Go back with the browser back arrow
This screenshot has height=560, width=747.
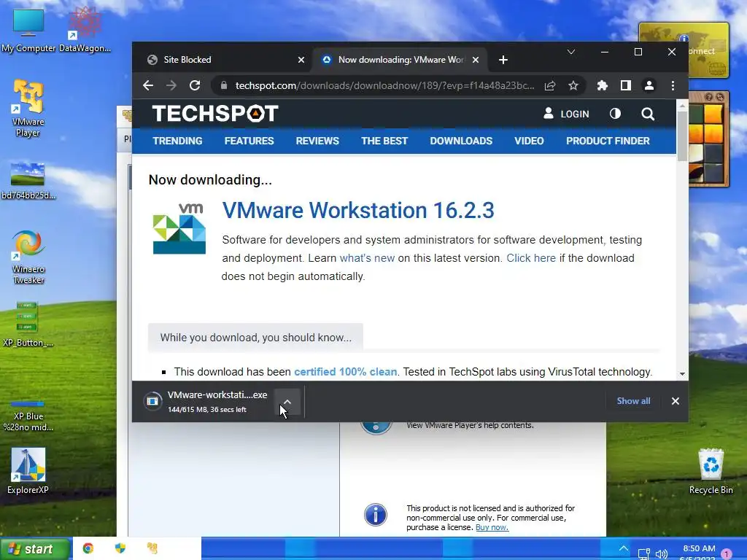coord(148,86)
